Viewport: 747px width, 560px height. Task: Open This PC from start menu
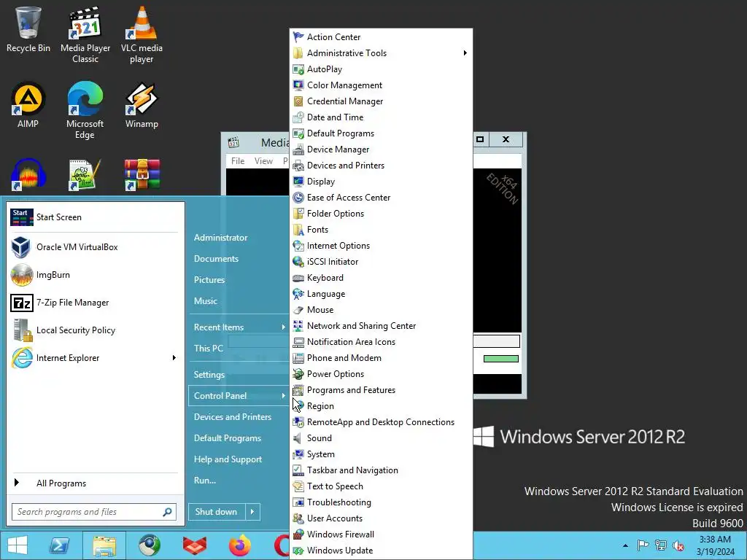click(x=208, y=348)
